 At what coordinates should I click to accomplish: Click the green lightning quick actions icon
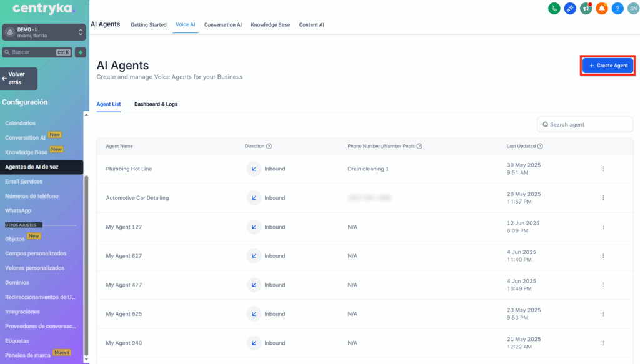[x=80, y=52]
